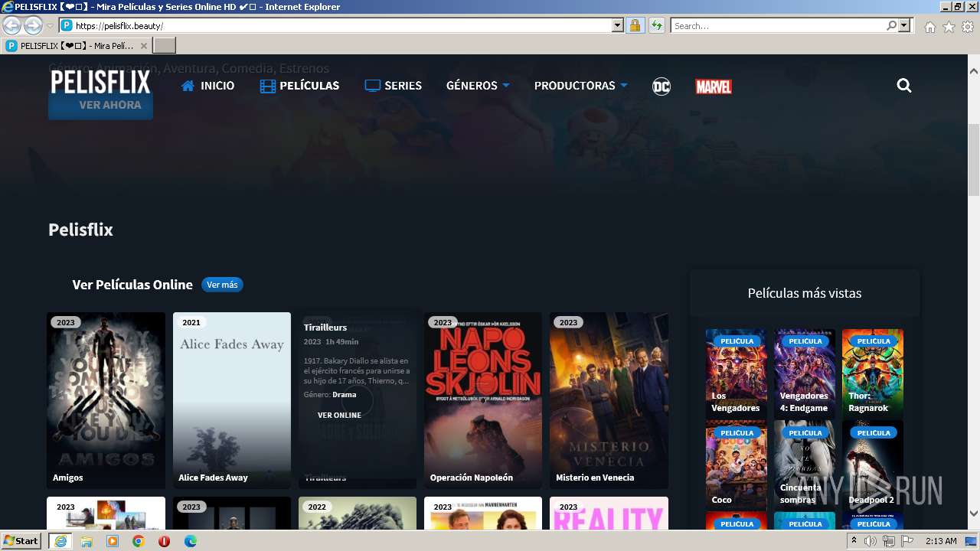Open the Vengadores 4: Endgame thumbnail

(805, 373)
